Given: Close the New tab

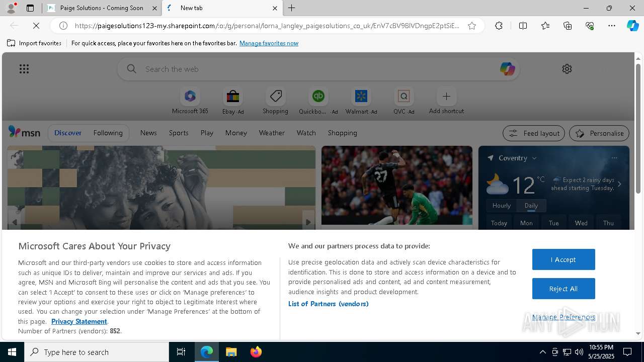Looking at the screenshot, I should coord(275,8).
